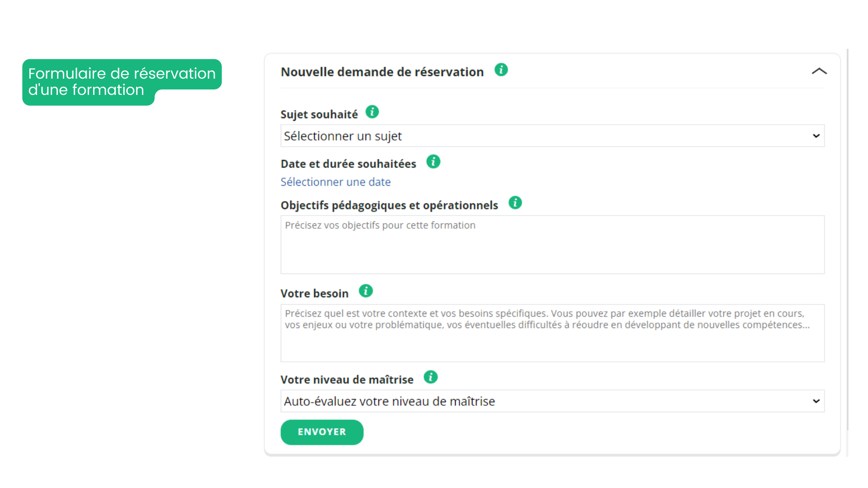
Task: Click the Nouvelle demande de réservation heading
Action: tap(382, 72)
